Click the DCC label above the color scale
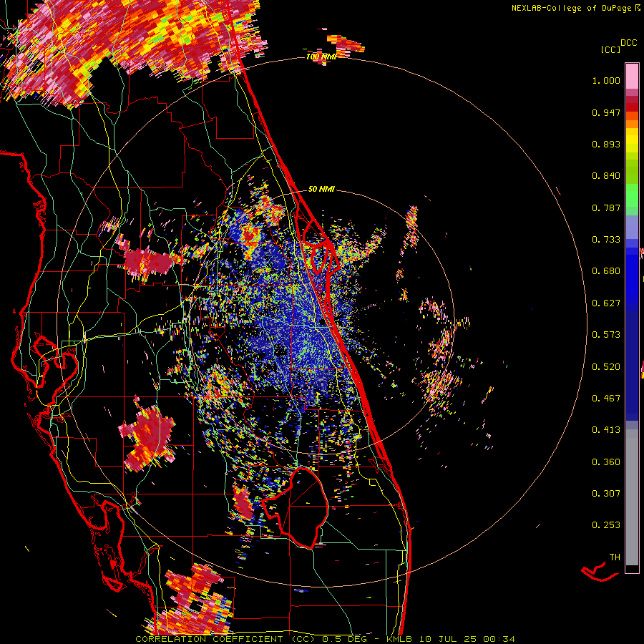Screen dimensions: 644x644 point(628,42)
